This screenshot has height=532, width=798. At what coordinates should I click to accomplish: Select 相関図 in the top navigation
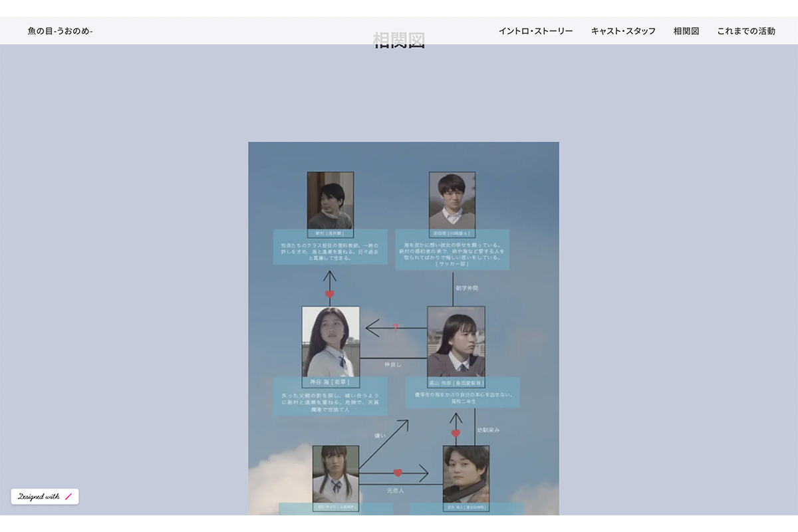coord(686,31)
